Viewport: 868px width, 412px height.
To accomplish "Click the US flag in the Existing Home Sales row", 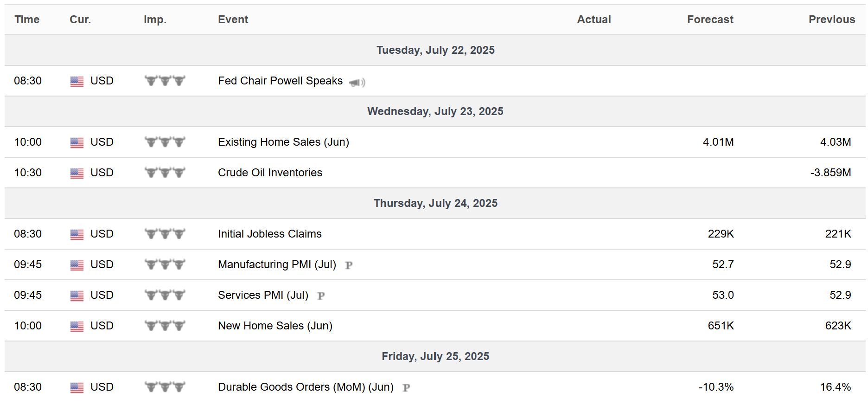I will (77, 143).
